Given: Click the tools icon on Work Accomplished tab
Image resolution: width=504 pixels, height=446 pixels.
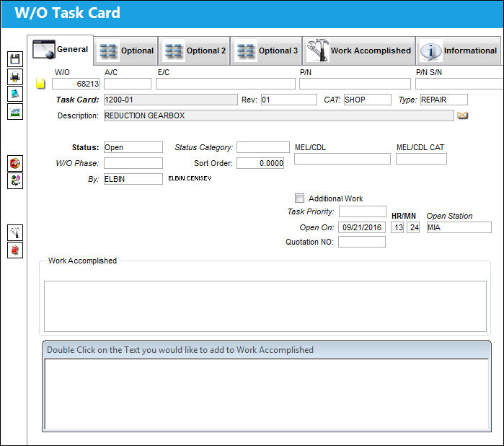Looking at the screenshot, I should (317, 51).
